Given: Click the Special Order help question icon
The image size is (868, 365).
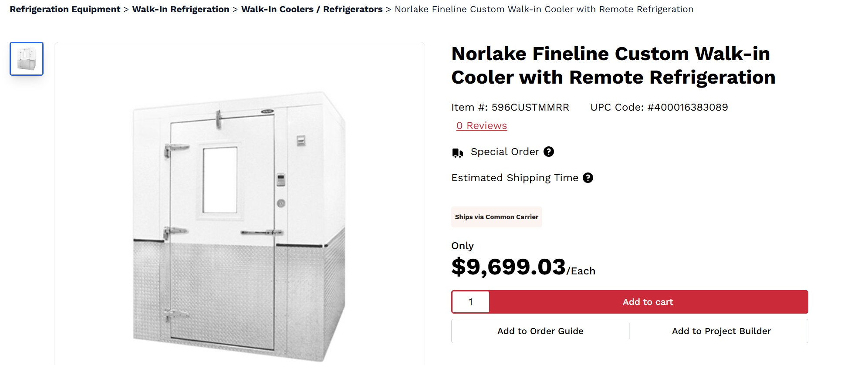Looking at the screenshot, I should [x=549, y=152].
